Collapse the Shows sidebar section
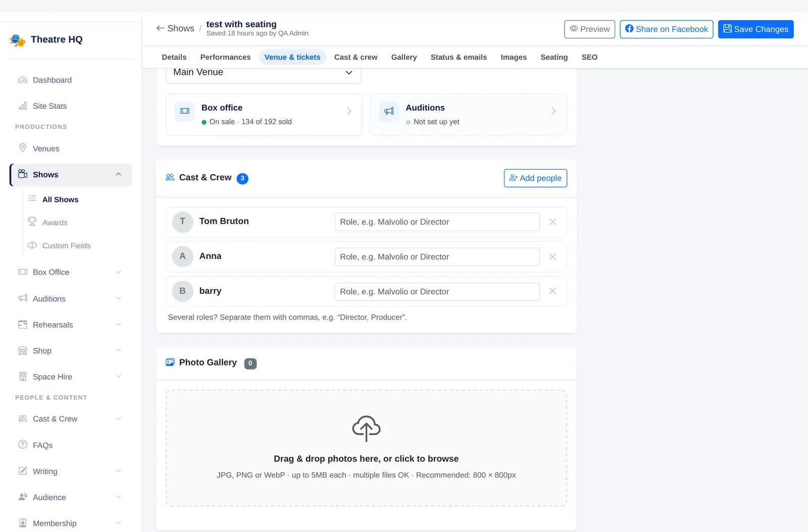Screen dimensions: 808x532 (x=118, y=175)
